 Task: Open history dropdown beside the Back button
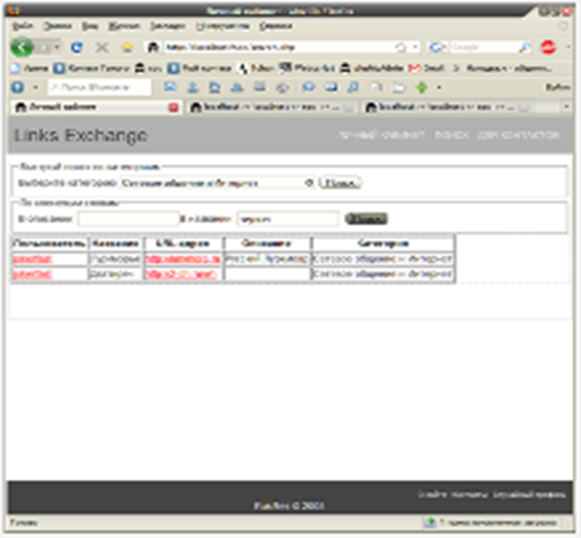(x=57, y=47)
